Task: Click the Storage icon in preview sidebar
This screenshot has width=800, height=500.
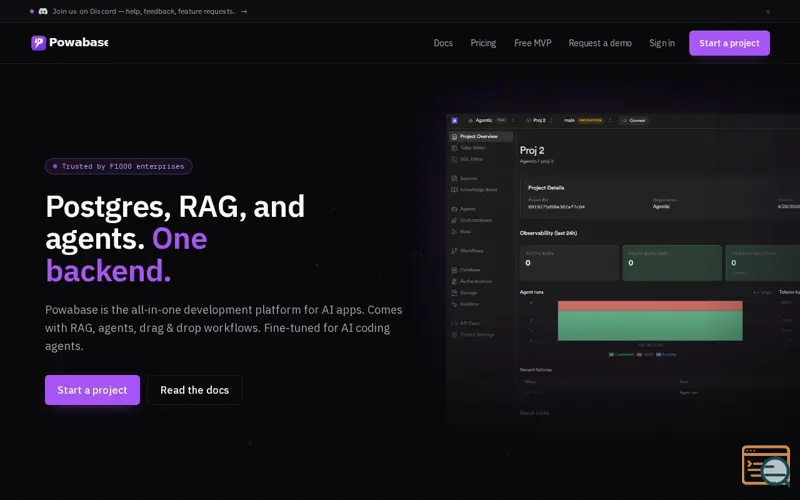Action: pos(454,293)
